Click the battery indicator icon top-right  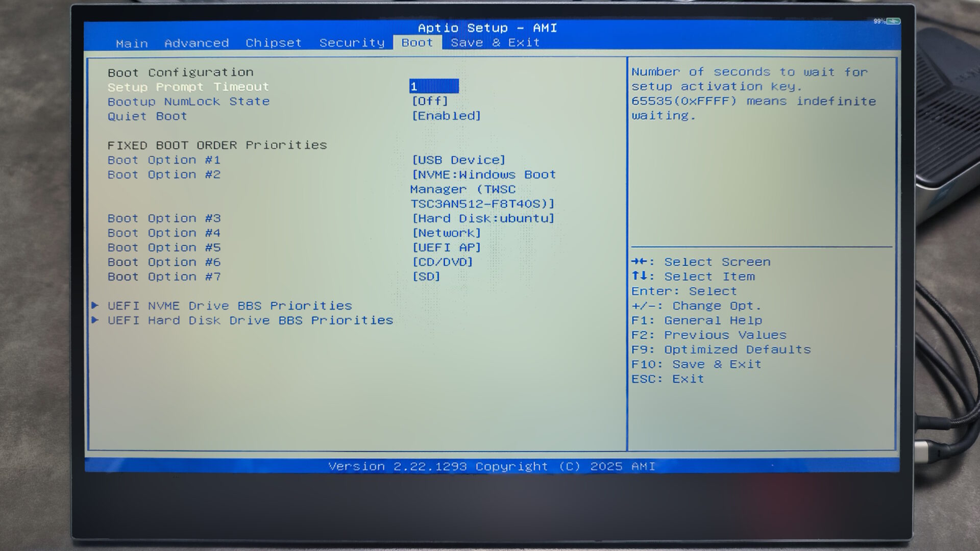coord(893,21)
